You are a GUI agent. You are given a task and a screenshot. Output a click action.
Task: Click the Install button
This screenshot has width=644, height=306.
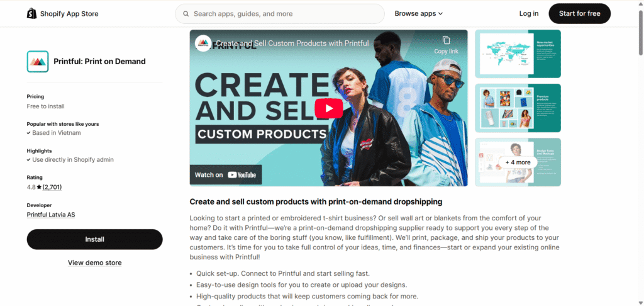coord(94,239)
